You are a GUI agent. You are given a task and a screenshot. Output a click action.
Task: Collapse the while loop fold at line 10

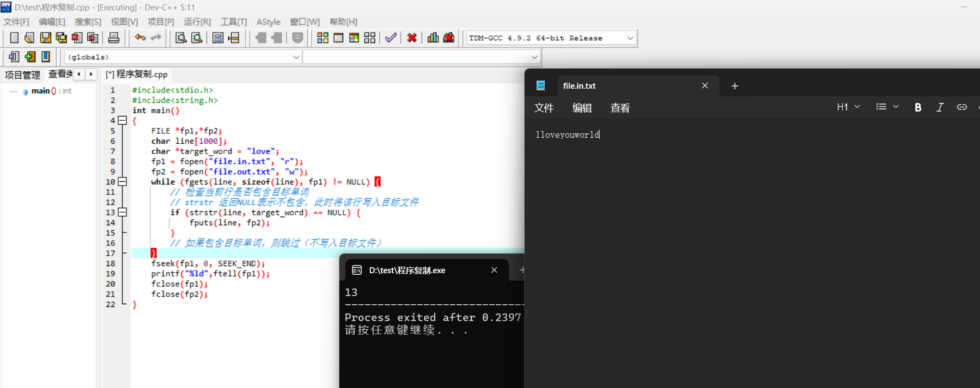[x=123, y=182]
